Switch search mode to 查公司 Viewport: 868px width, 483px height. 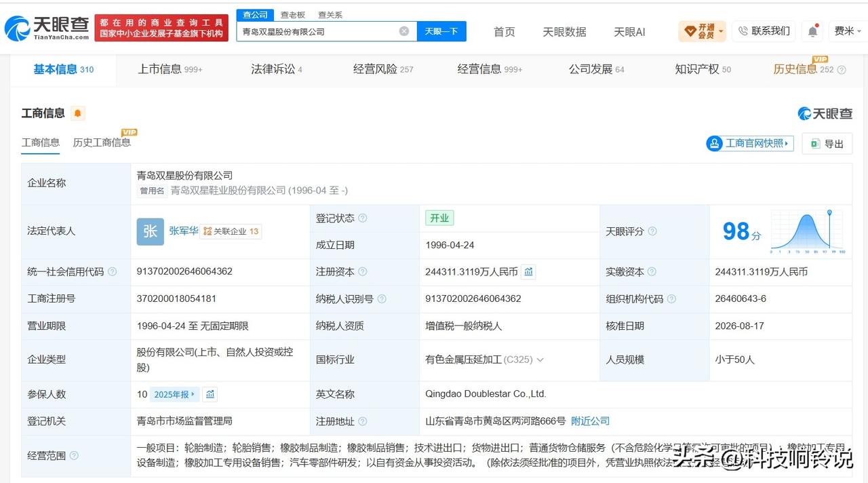[x=255, y=15]
